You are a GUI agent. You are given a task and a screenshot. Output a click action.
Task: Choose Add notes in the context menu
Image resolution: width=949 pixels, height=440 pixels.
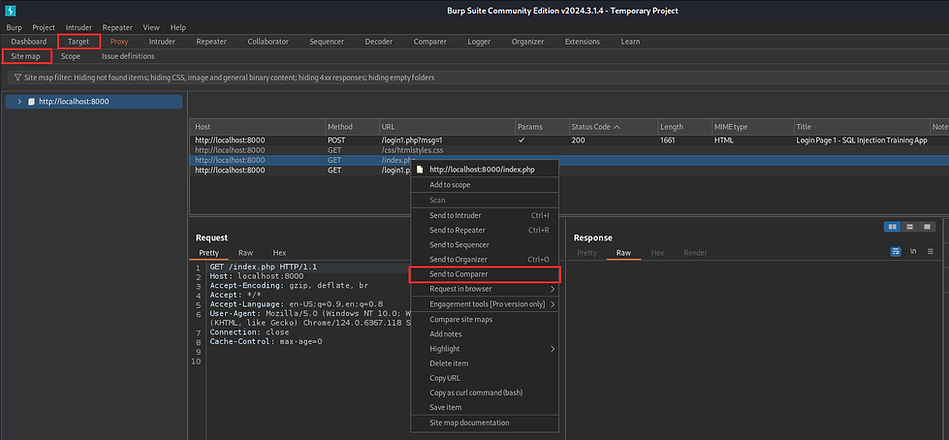pyautogui.click(x=484, y=334)
